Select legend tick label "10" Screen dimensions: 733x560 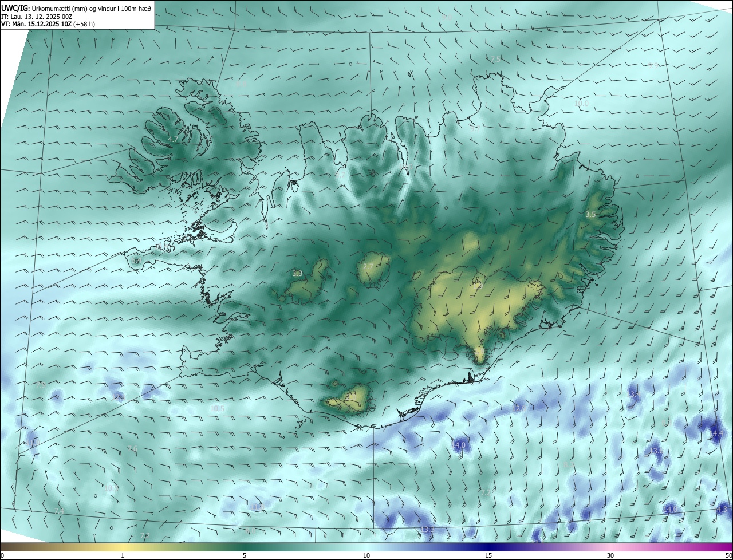366,555
